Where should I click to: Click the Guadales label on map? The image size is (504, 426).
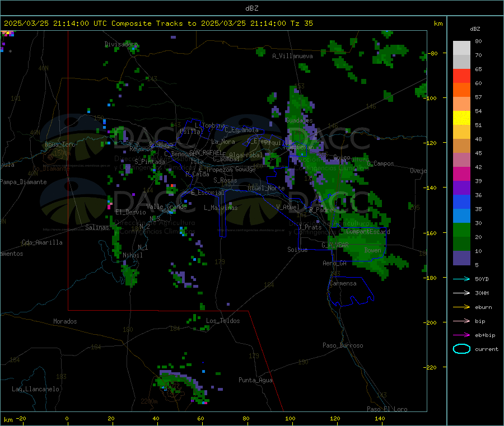(299, 120)
